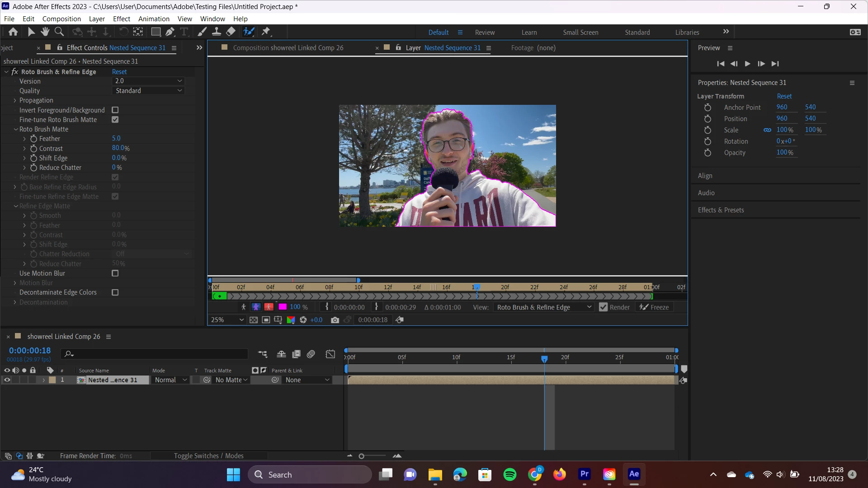Expand the Propagation property group
This screenshot has height=488, width=868.
15,100
